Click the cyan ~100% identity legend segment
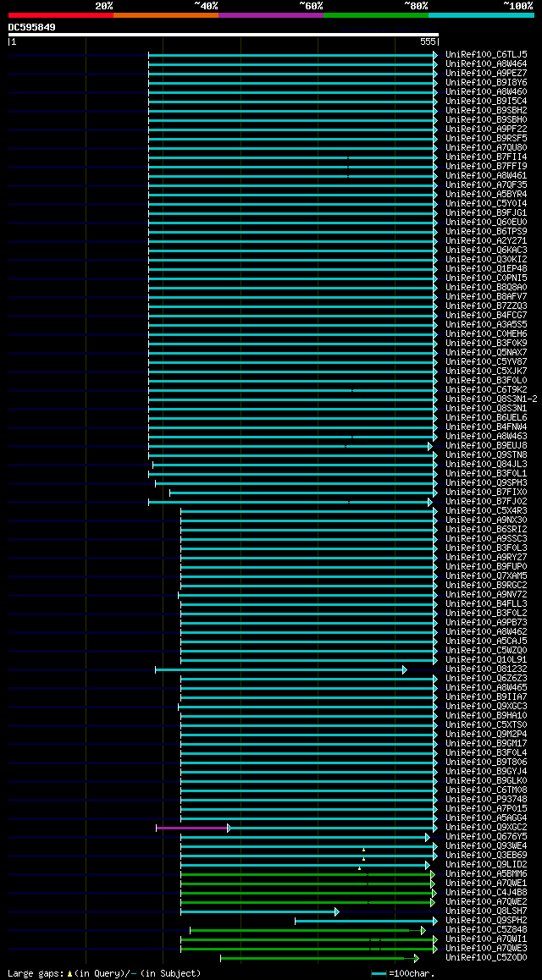This screenshot has width=542, height=980. pyautogui.click(x=481, y=14)
